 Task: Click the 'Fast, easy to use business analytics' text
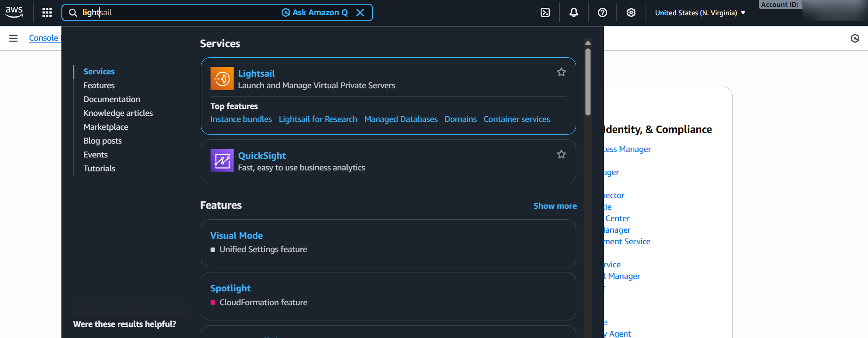tap(301, 168)
